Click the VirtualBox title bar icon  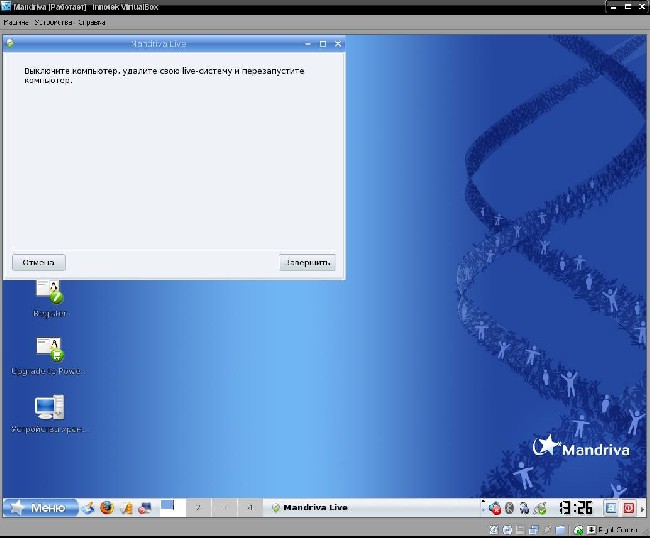(x=6, y=7)
